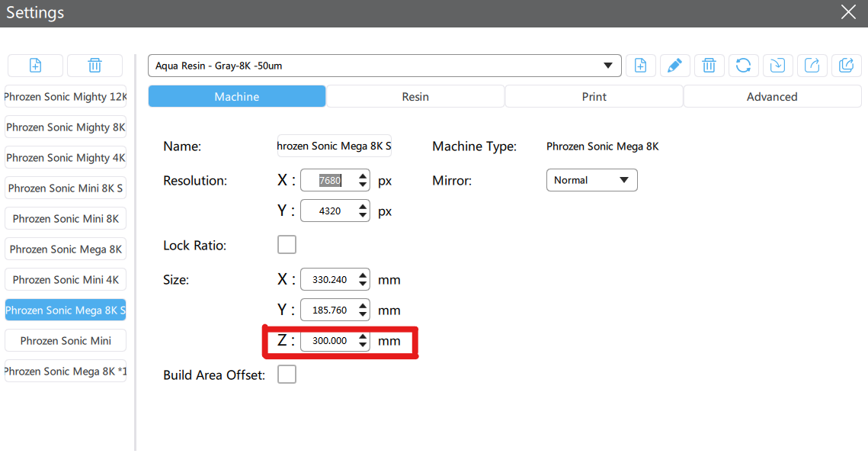Viewport: 868px width, 460px height.
Task: Expand the Mirror dropdown
Action: 591,180
